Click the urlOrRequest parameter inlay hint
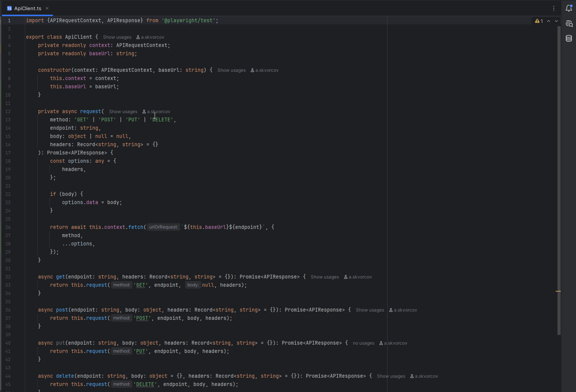The width and height of the screenshot is (576, 392). click(x=164, y=227)
